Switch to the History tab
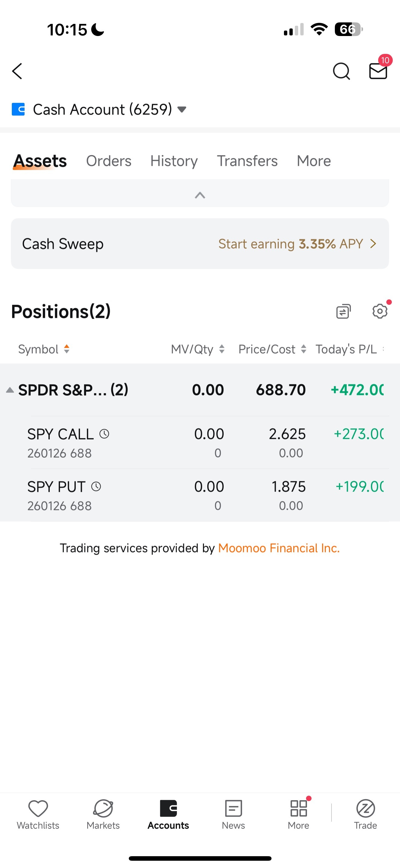 click(174, 161)
